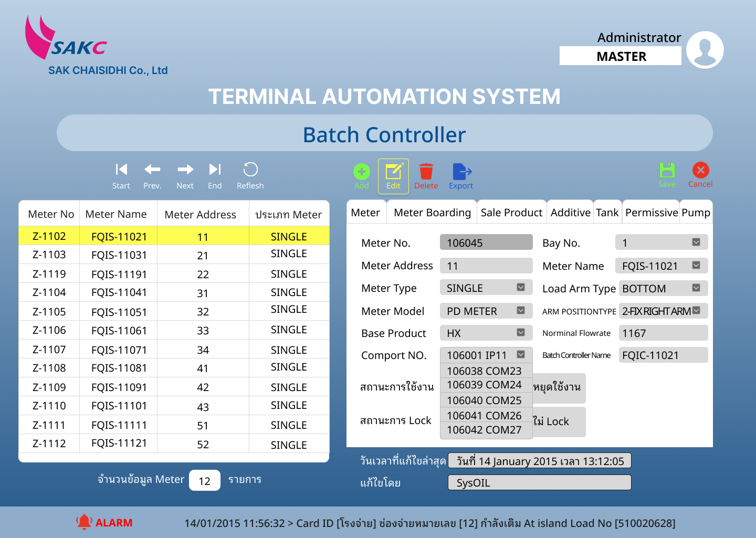Click the Meter Address input field
Viewport: 756px width, 538px height.
pos(486,266)
